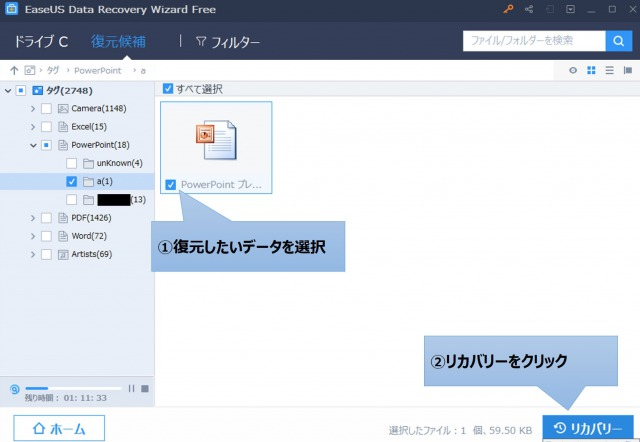The height and width of the screenshot is (442, 640).
Task: Uncheck the a(1) folder checkbox
Action: click(x=71, y=181)
